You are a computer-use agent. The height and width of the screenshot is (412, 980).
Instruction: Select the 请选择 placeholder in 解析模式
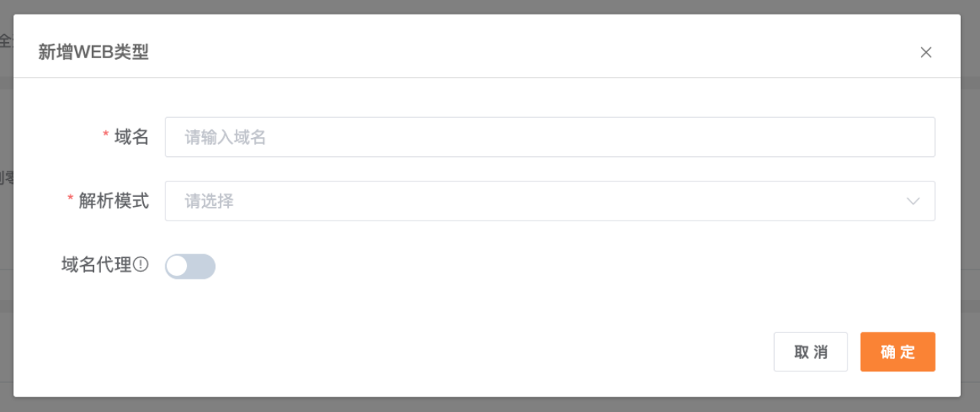pyautogui.click(x=209, y=201)
